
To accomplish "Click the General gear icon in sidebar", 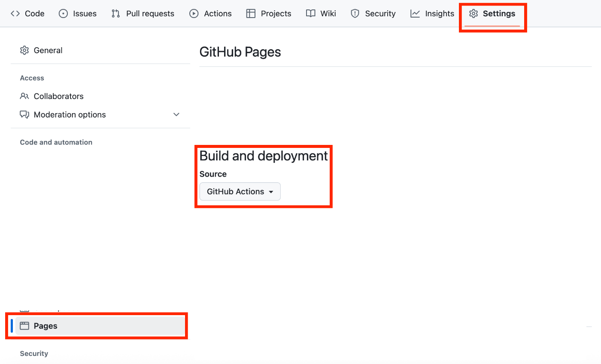I will click(24, 50).
